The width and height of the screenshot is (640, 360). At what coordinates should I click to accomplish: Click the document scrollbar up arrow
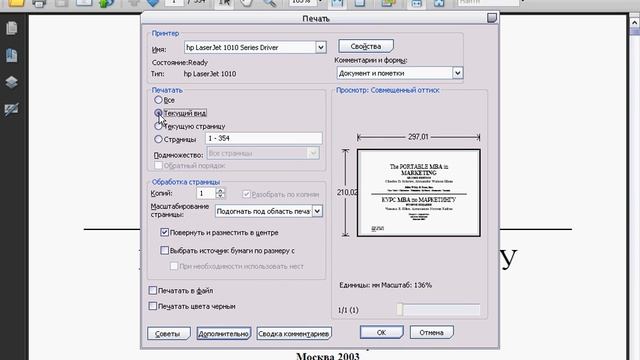coord(634,23)
